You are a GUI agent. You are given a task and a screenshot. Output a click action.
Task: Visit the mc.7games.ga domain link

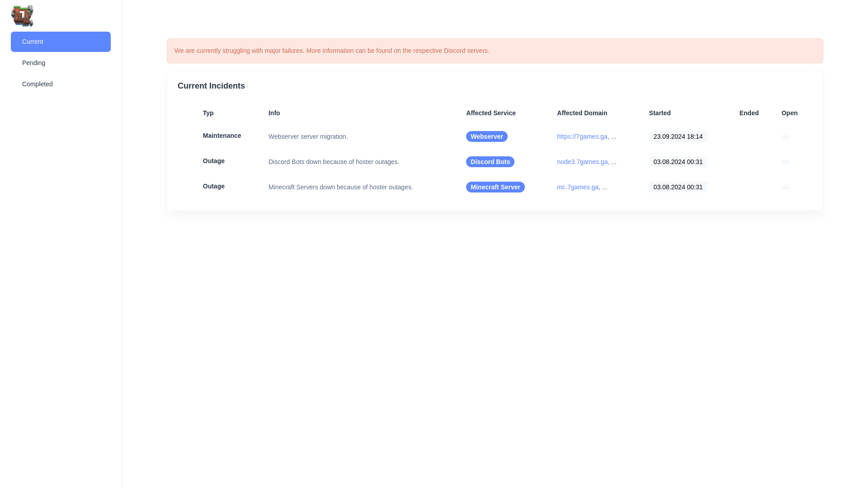[577, 187]
